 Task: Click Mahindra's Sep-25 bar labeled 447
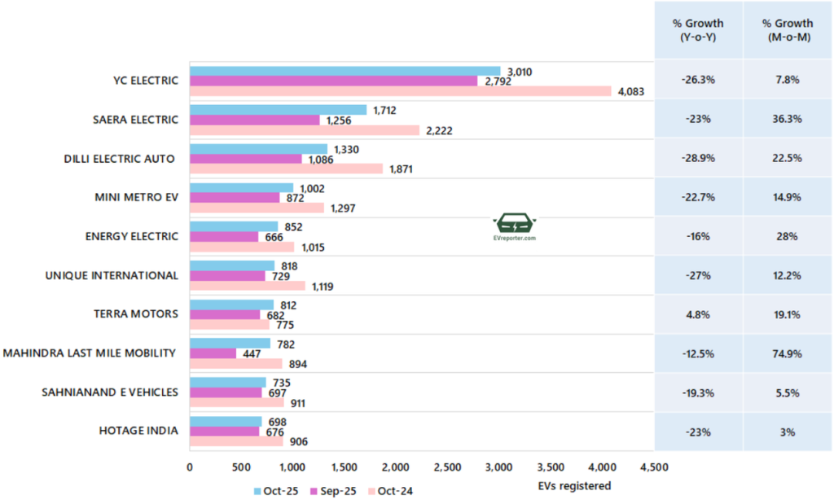213,353
